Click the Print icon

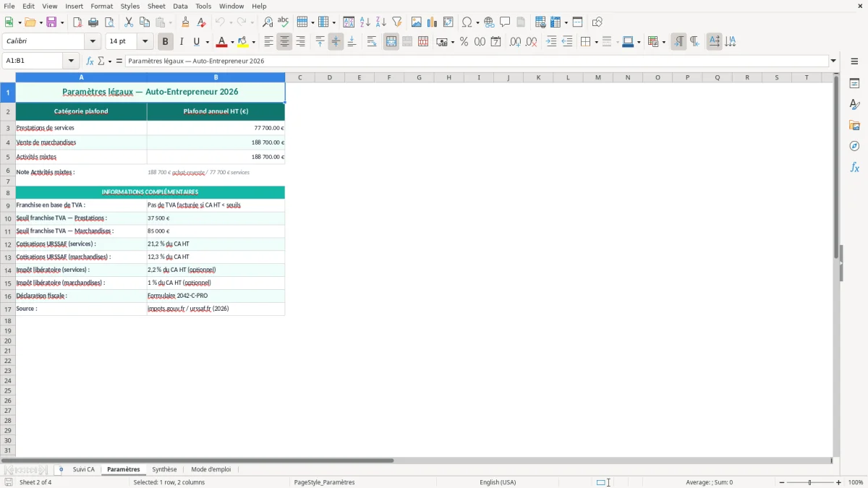(x=93, y=22)
